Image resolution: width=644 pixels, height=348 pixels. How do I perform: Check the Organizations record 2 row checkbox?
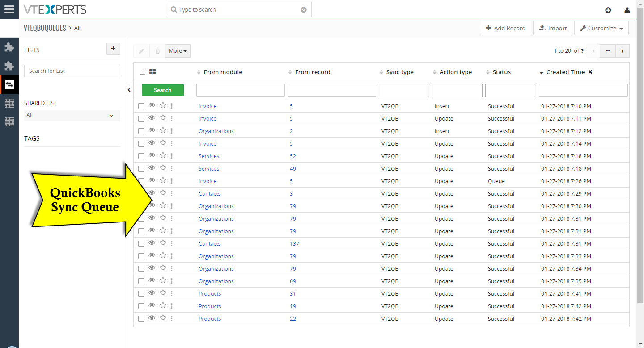pyautogui.click(x=141, y=131)
